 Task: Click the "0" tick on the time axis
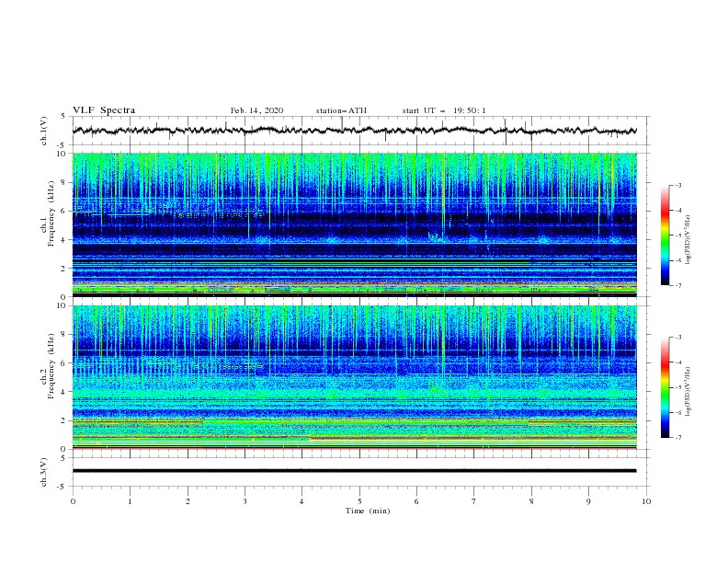point(73,501)
